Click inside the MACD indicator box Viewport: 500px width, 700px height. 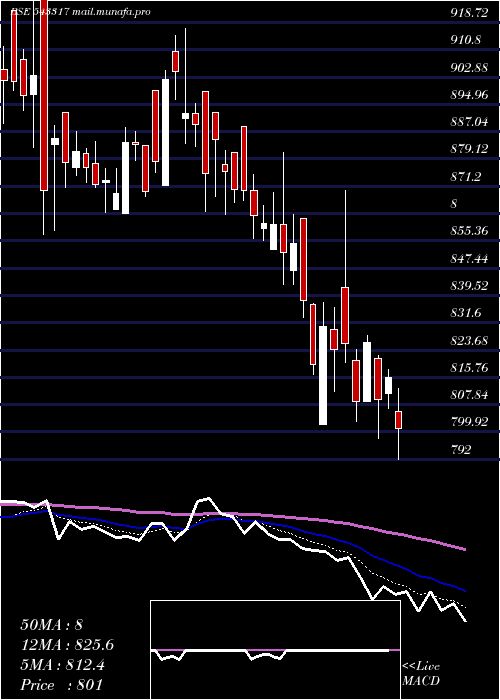(275, 650)
